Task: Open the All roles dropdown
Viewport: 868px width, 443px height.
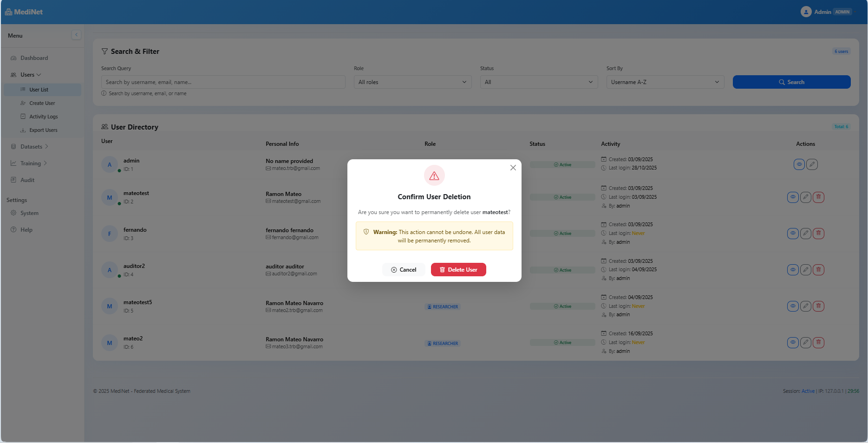Action: [412, 82]
